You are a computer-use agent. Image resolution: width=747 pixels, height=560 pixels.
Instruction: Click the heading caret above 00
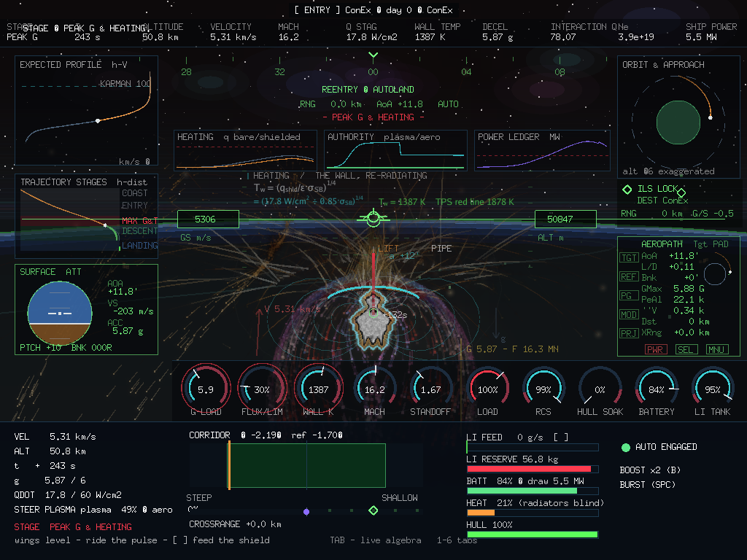(373, 55)
